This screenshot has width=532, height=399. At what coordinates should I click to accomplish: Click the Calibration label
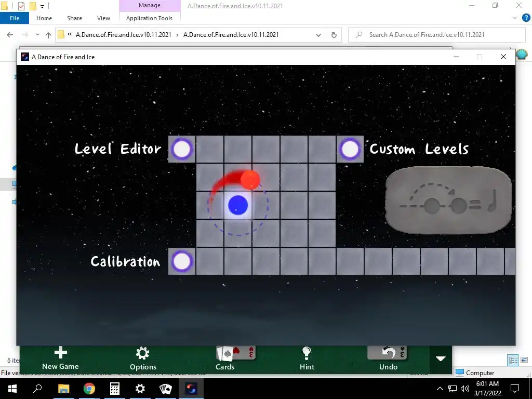(x=125, y=261)
